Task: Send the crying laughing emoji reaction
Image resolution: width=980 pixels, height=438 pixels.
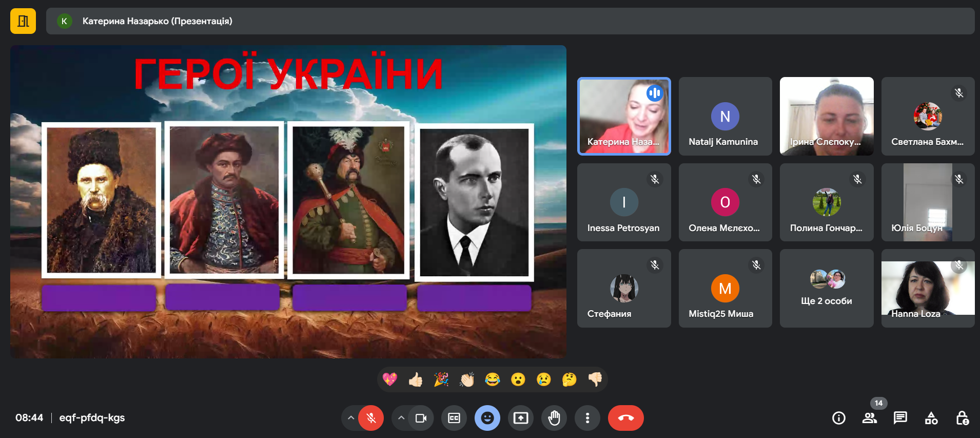Action: pyautogui.click(x=493, y=379)
